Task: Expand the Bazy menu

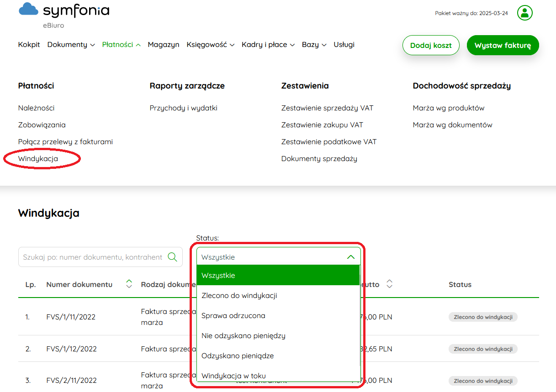Action: click(314, 45)
